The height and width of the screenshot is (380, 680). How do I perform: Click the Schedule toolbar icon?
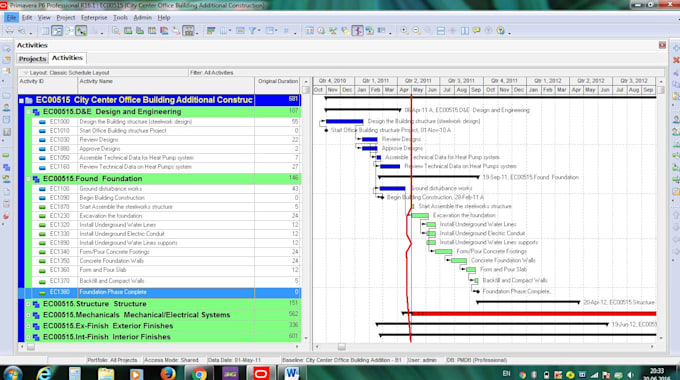click(x=309, y=31)
